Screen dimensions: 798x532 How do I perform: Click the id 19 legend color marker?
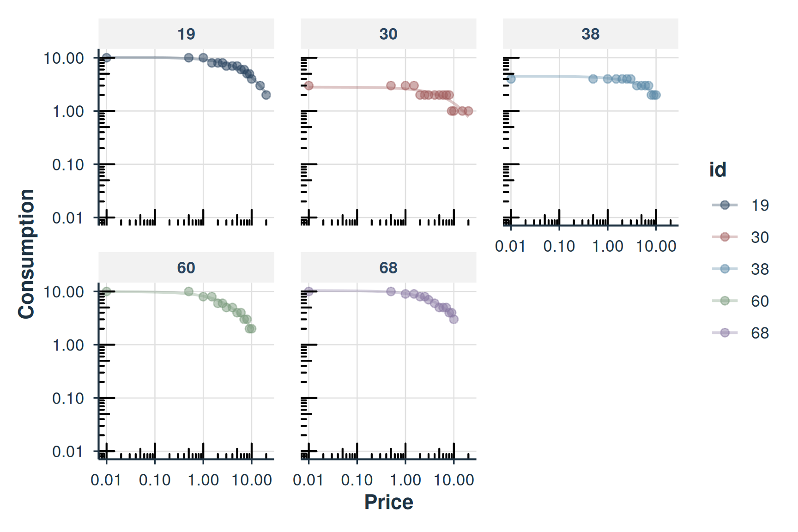(725, 205)
